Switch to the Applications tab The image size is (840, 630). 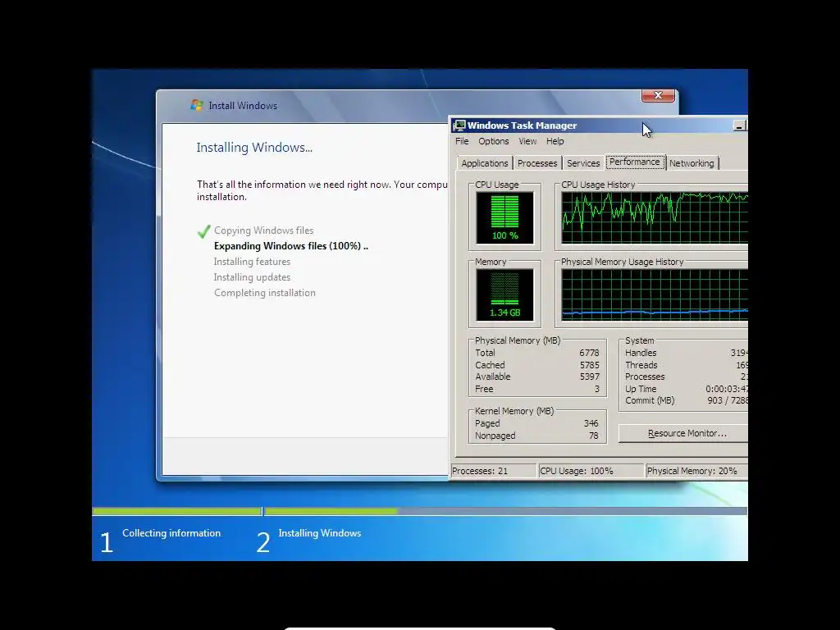click(x=484, y=163)
